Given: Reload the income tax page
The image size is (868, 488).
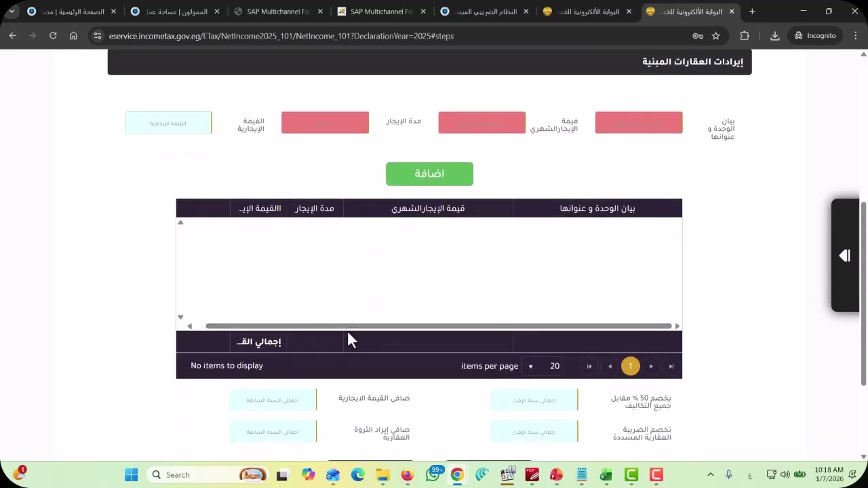Looking at the screenshot, I should point(53,36).
